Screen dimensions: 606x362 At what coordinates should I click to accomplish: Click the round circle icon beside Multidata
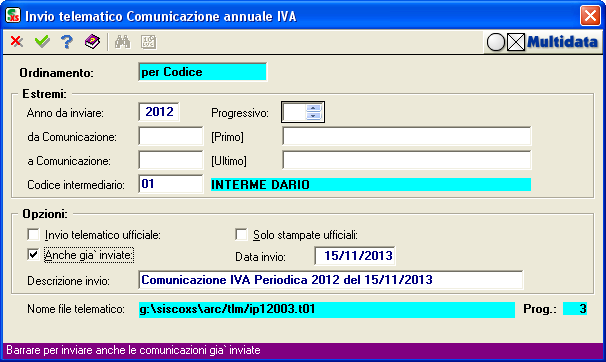496,42
